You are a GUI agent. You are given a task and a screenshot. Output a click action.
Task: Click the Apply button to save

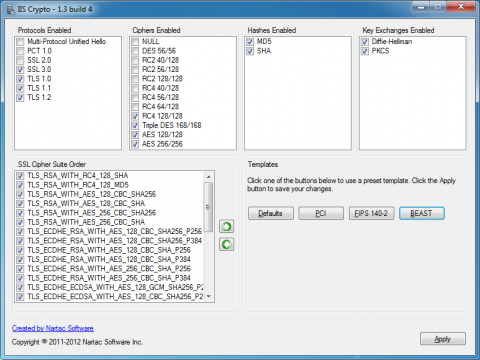[x=443, y=339]
